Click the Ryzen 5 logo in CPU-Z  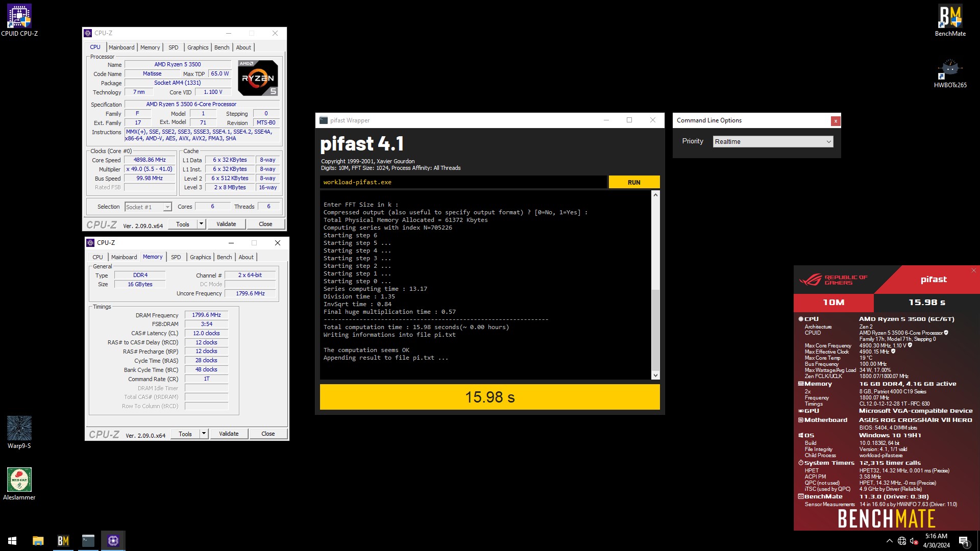pos(258,78)
